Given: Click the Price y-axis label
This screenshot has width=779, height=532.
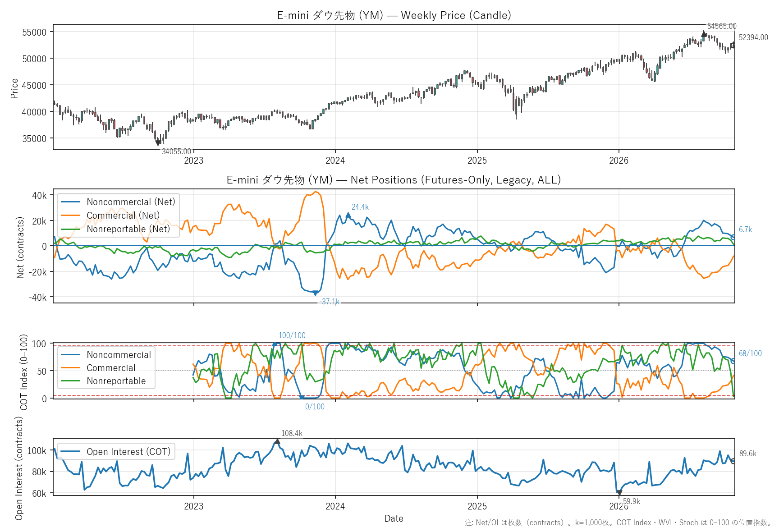Looking at the screenshot, I should point(14,88).
